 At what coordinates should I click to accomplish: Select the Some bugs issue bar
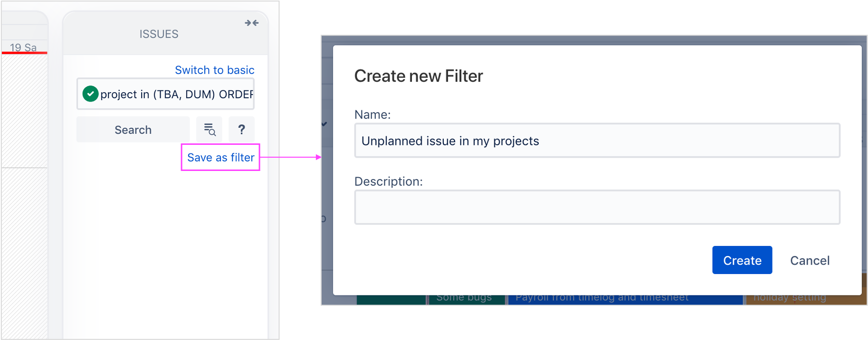coord(465,300)
